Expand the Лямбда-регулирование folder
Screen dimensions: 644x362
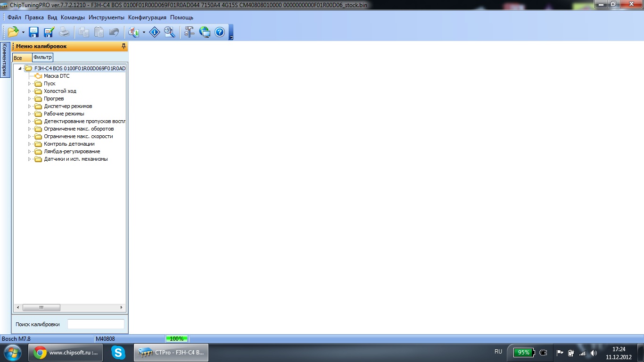(29, 151)
